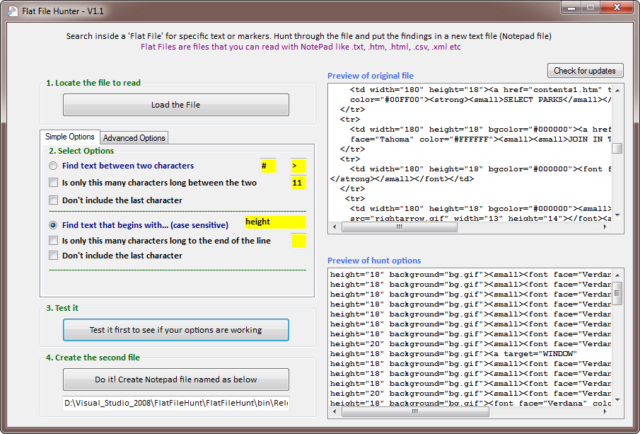The width and height of the screenshot is (640, 434).
Task: Click the output file path field
Action: [176, 403]
